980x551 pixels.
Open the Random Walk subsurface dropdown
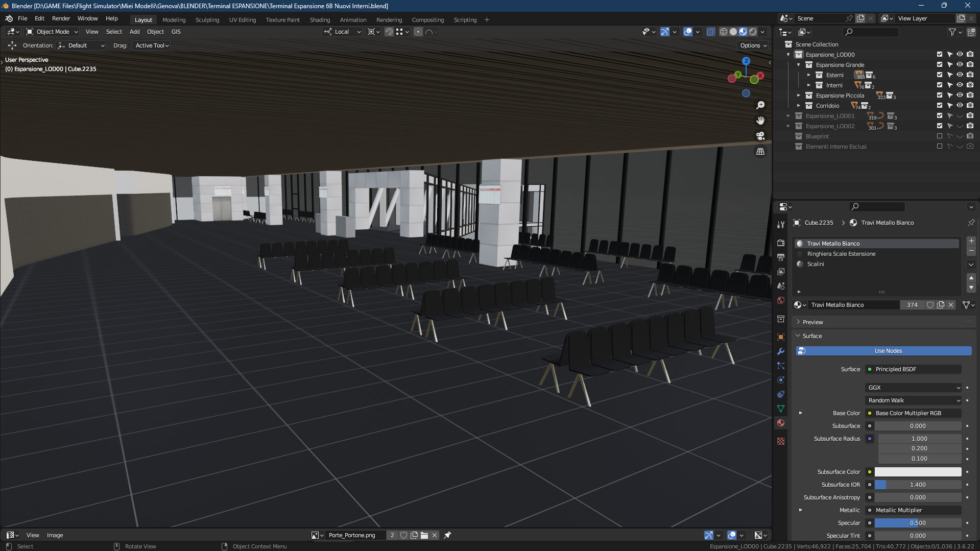pyautogui.click(x=913, y=400)
